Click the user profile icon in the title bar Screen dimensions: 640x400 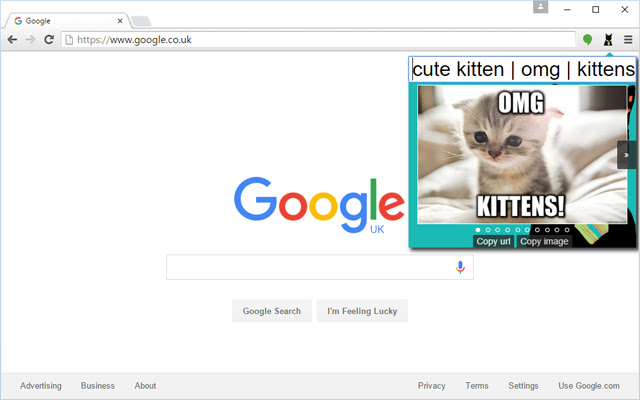coord(540,7)
